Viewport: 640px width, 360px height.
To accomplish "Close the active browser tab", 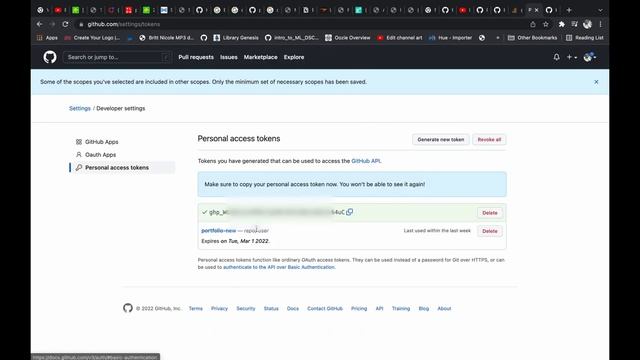I will (x=537, y=10).
